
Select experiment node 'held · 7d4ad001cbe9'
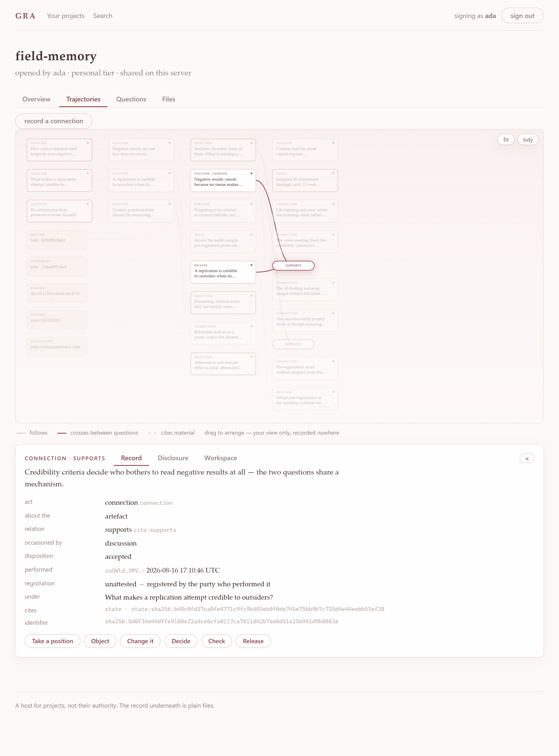tap(57, 266)
